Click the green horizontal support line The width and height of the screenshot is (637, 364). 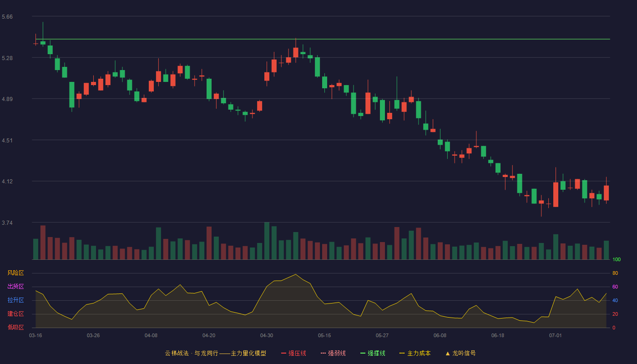323,39
